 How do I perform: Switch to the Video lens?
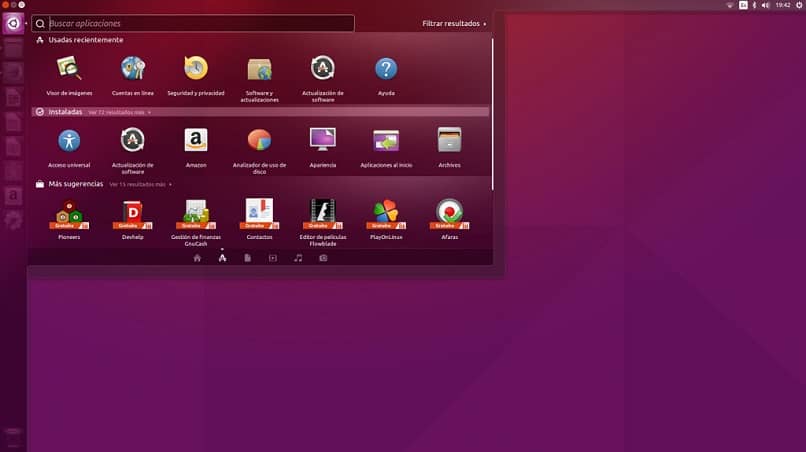click(272, 258)
